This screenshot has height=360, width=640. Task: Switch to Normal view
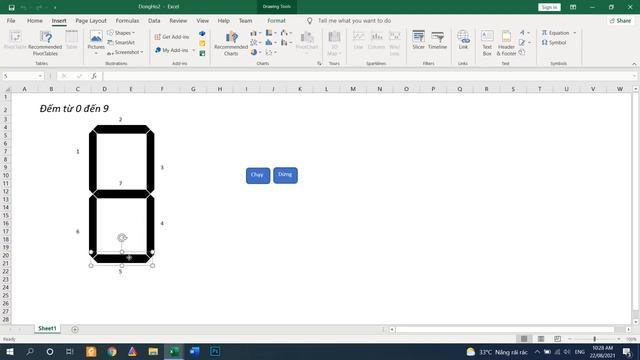pos(524,339)
